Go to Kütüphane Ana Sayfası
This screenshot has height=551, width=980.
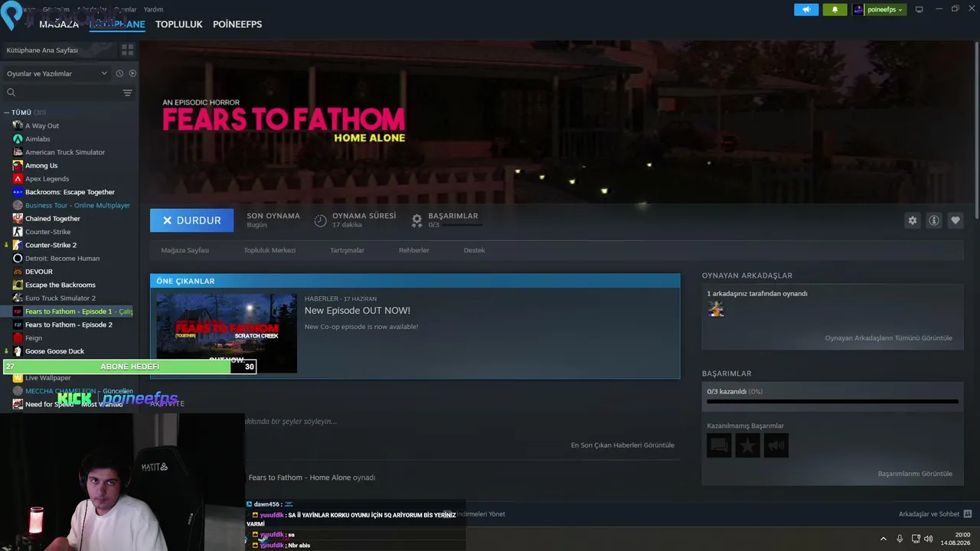[42, 50]
